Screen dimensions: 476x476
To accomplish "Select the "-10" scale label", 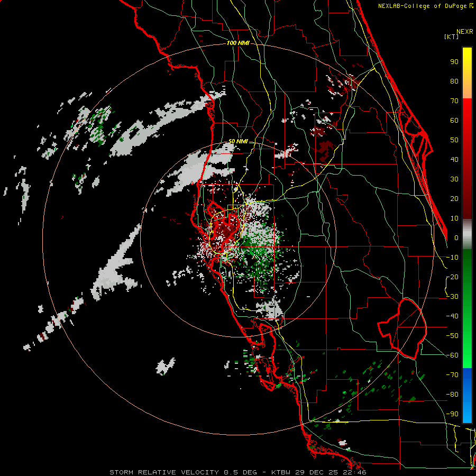I will 452,258.
